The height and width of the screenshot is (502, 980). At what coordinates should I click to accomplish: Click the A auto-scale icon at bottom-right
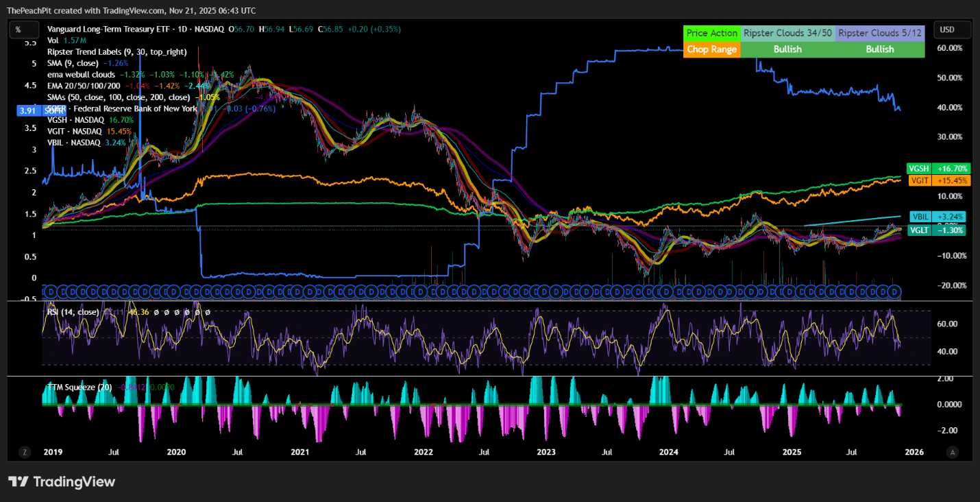click(x=952, y=452)
